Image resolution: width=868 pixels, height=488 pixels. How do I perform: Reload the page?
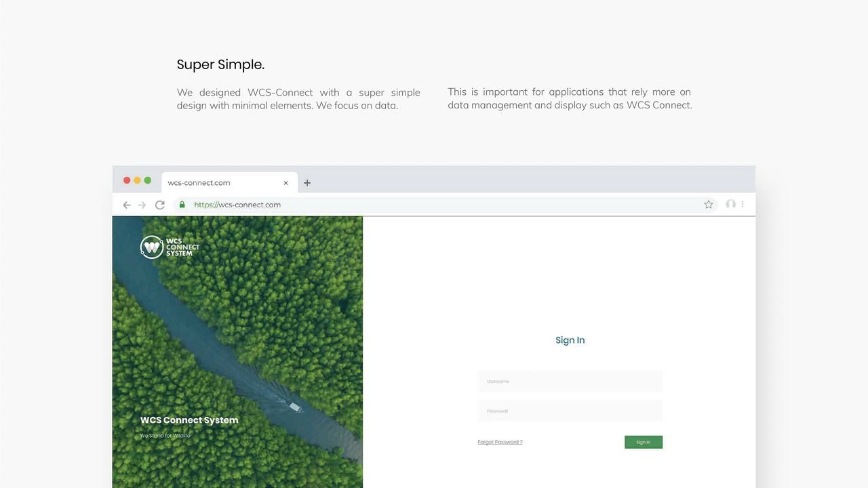tap(160, 204)
